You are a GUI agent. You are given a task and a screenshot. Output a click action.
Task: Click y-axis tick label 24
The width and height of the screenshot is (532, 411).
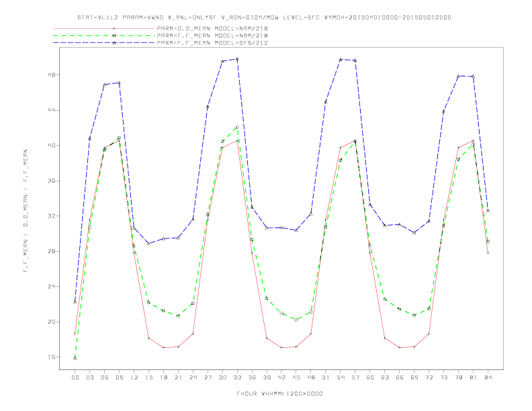click(51, 287)
